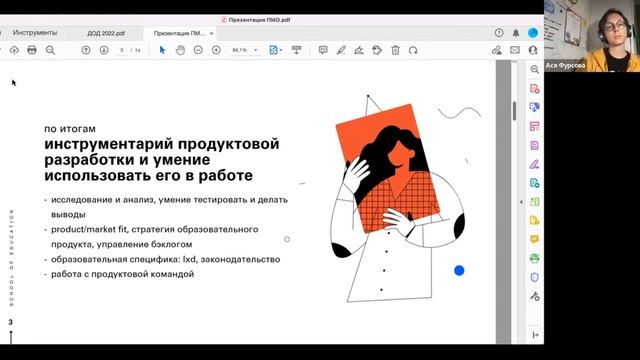Image resolution: width=640 pixels, height=360 pixels.
Task: Collapse the right tools pane arrow
Action: point(535,335)
